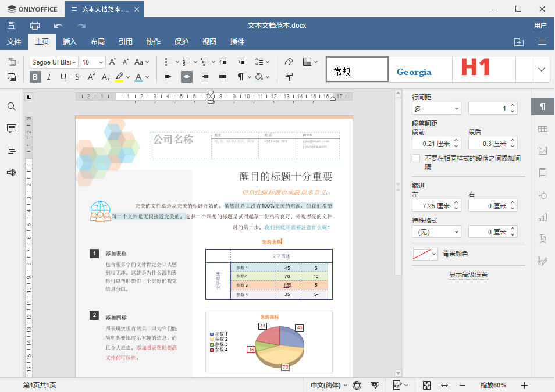This screenshot has height=392, width=555.
Task: Select the Georgia style
Action: coord(421,69)
